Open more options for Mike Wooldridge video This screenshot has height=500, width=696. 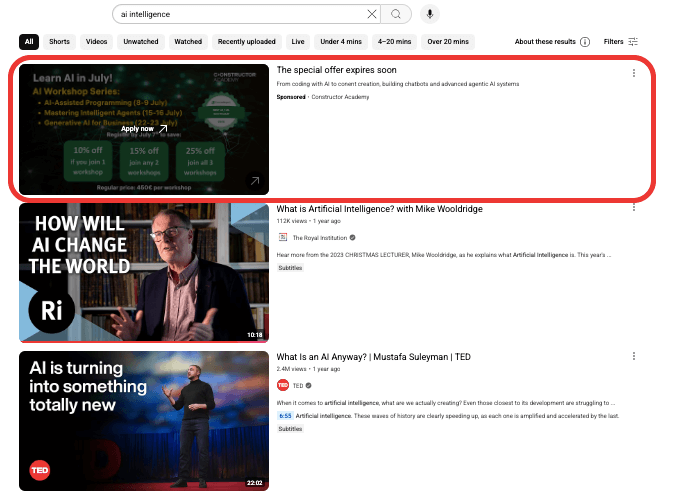point(634,208)
